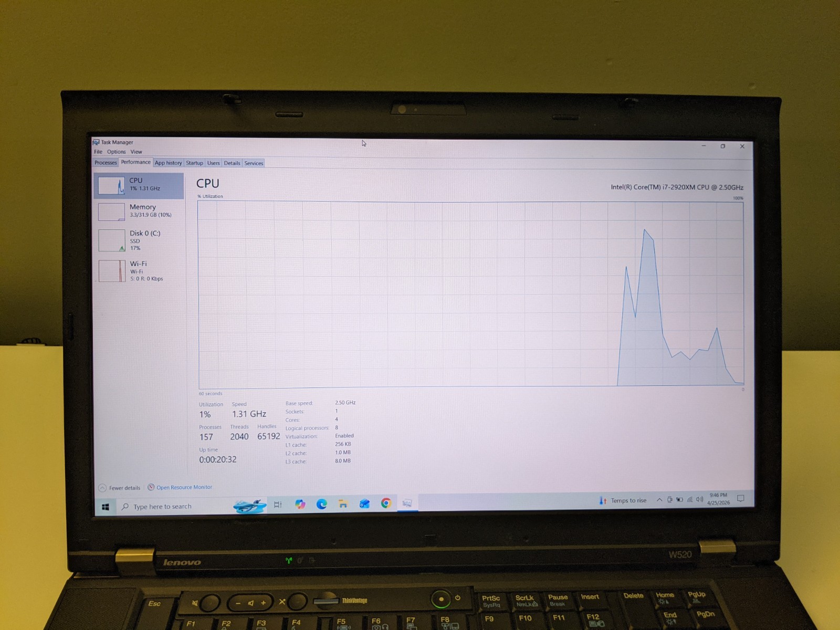Collapse view with Fewer details
840x630 pixels.
[120, 488]
